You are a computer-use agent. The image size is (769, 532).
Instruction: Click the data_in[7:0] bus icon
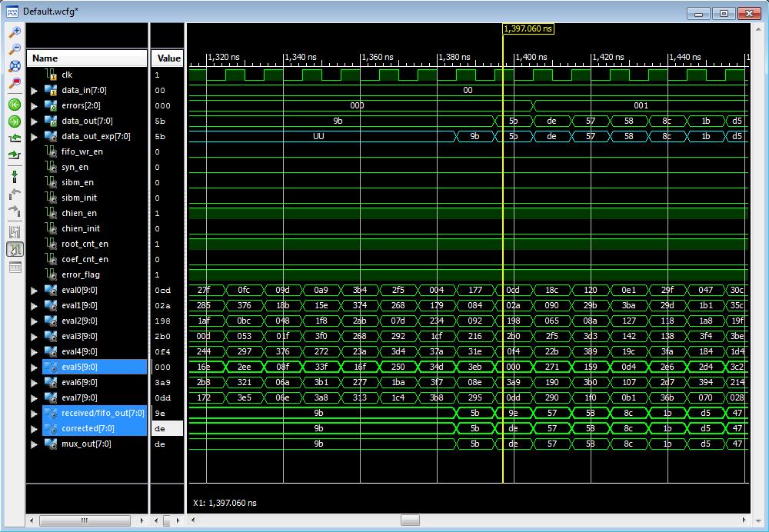click(x=51, y=90)
